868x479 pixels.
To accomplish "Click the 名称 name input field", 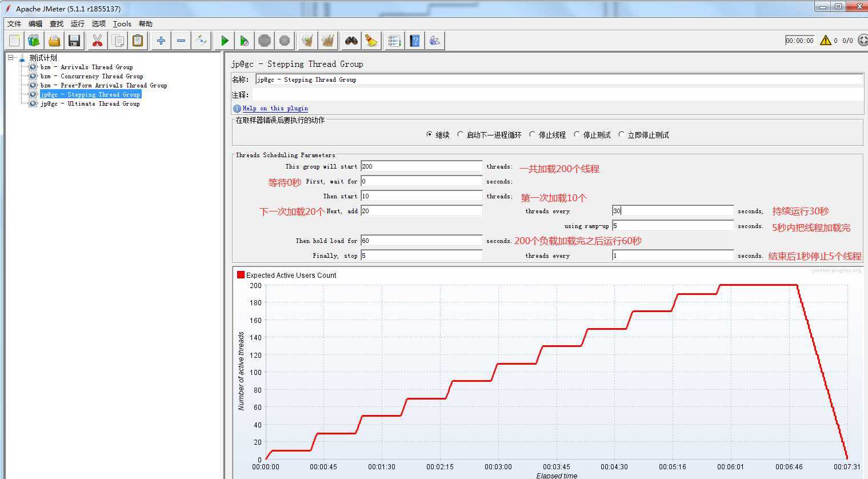I will [559, 79].
